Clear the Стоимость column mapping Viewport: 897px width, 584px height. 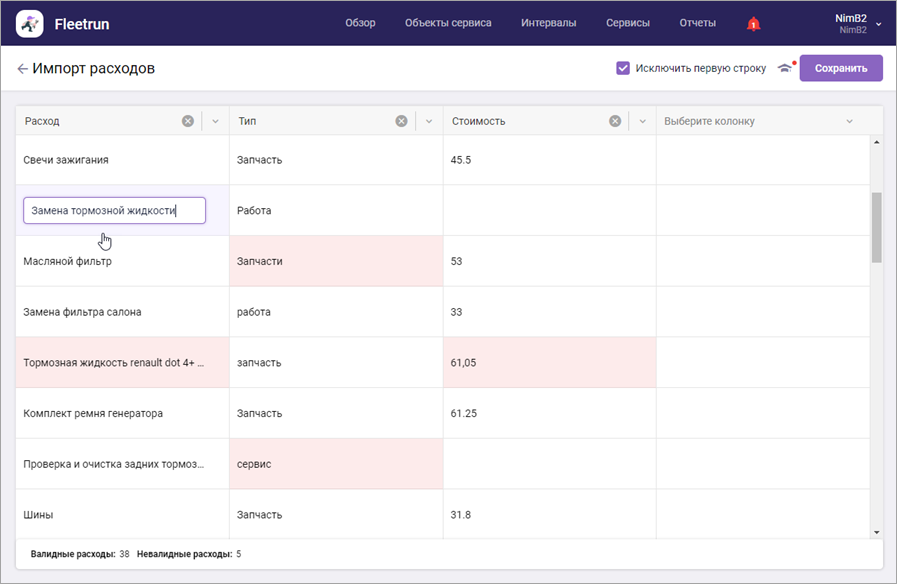click(x=615, y=121)
